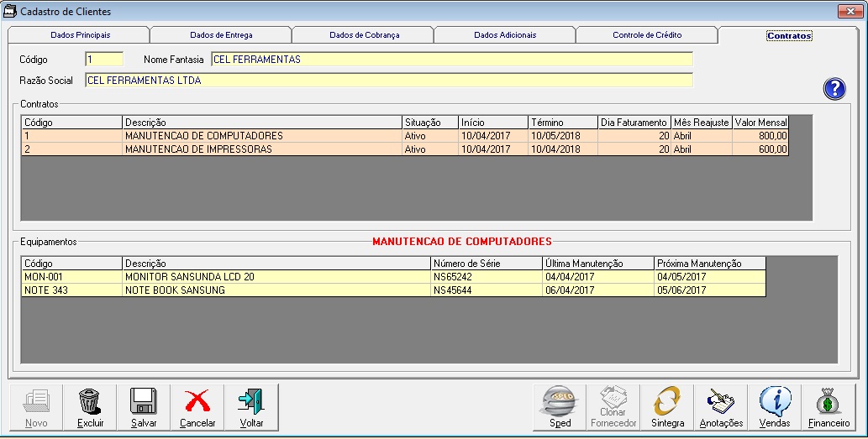Focus the Razão Social text field
The width and height of the screenshot is (868, 439).
point(388,81)
